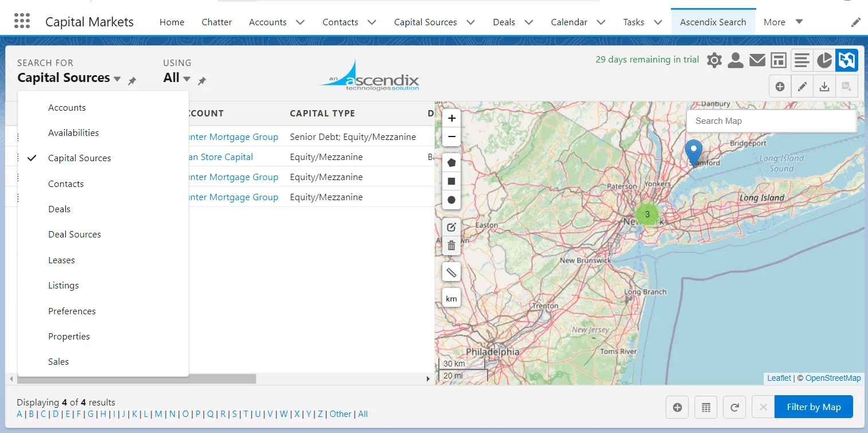The image size is (868, 433).
Task: Click the pin next to All
Action: pos(202,81)
